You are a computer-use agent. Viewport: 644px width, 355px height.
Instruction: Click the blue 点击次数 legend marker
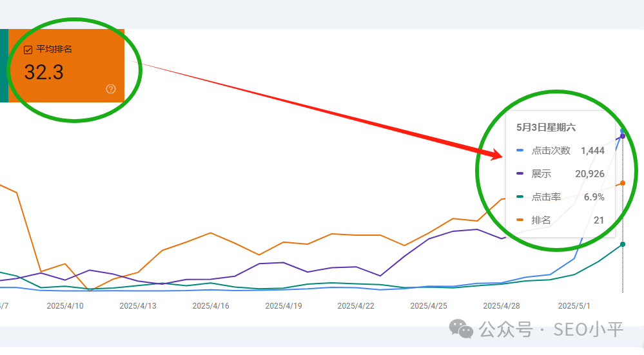point(520,151)
